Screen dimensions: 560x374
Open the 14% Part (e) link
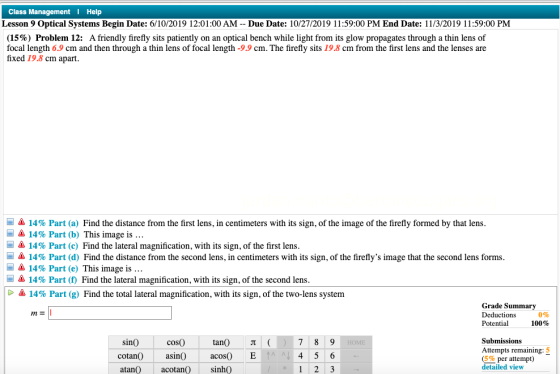[53, 269]
